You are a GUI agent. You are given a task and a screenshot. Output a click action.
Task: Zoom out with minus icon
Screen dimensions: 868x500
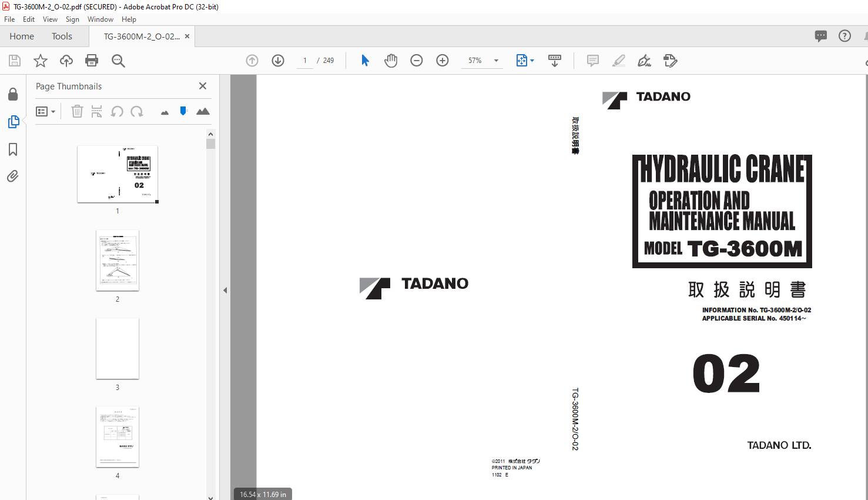coord(417,61)
